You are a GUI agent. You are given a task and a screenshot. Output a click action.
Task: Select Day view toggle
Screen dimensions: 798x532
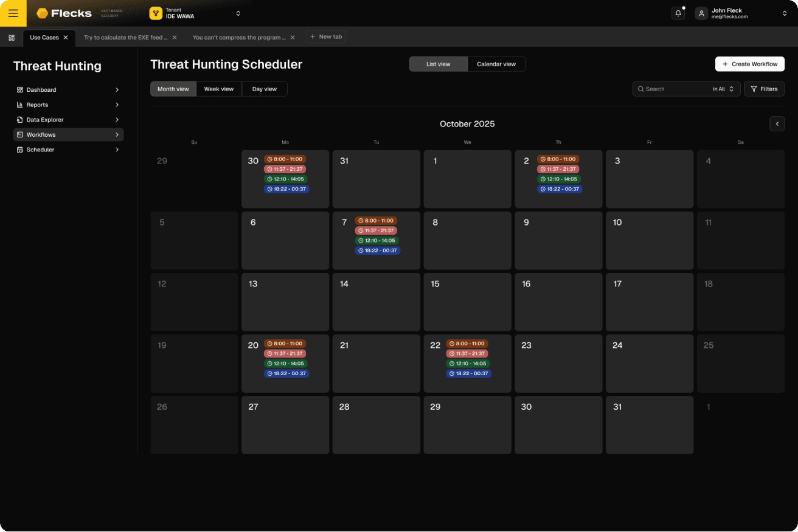tap(264, 89)
